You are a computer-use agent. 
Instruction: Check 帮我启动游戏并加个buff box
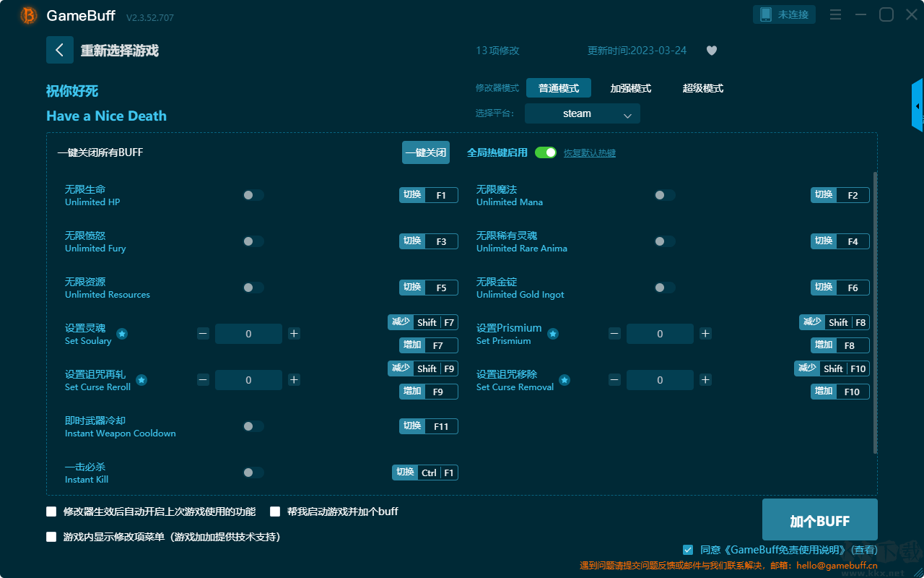(x=275, y=512)
